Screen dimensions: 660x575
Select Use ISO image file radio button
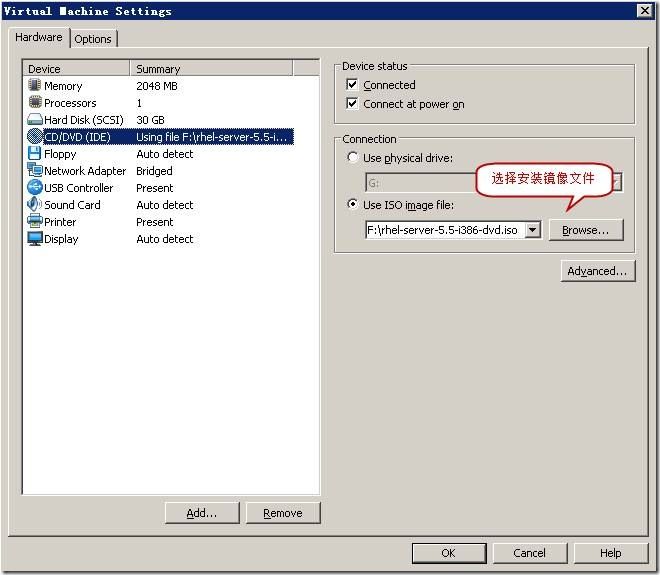click(352, 205)
